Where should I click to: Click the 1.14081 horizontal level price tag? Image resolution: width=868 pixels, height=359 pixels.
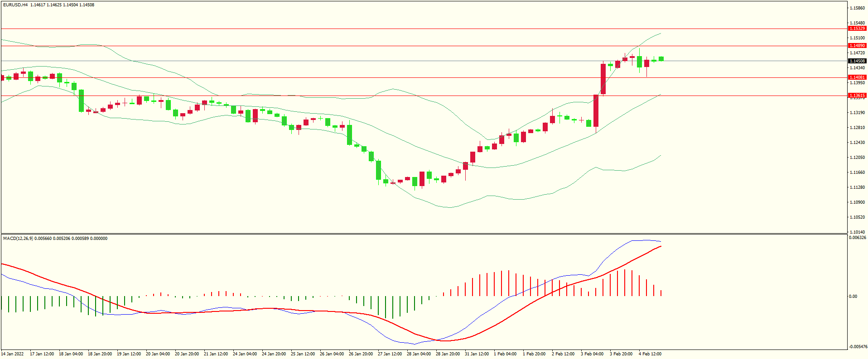coord(857,77)
